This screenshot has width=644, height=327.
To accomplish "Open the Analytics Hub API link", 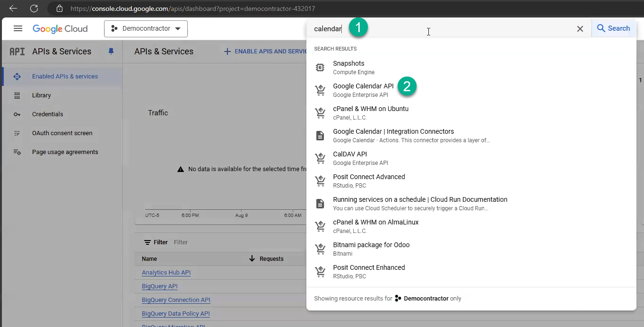I will pos(166,273).
